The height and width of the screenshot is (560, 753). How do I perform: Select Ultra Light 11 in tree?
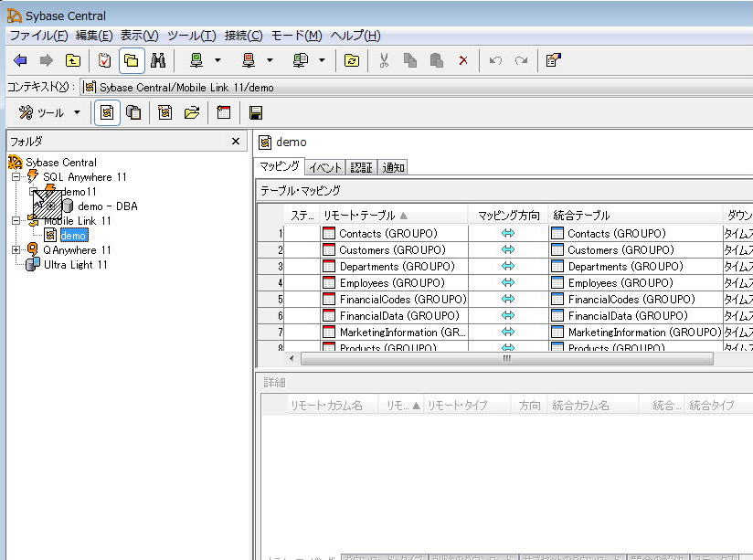[76, 265]
